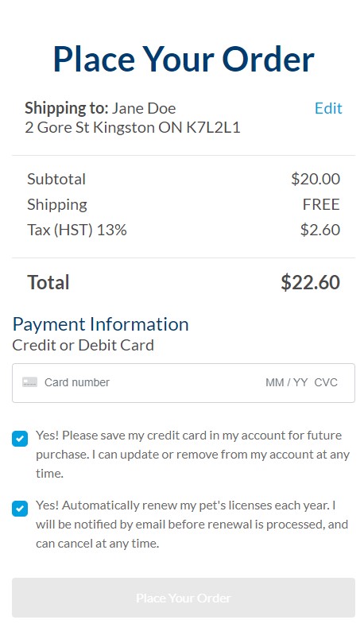Click the Edit shipping address link
This screenshot has width=364, height=639.
point(328,108)
